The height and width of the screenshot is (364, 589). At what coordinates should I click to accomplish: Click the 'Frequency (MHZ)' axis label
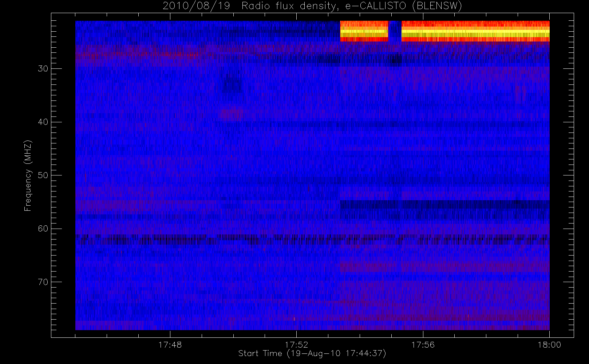tap(28, 175)
